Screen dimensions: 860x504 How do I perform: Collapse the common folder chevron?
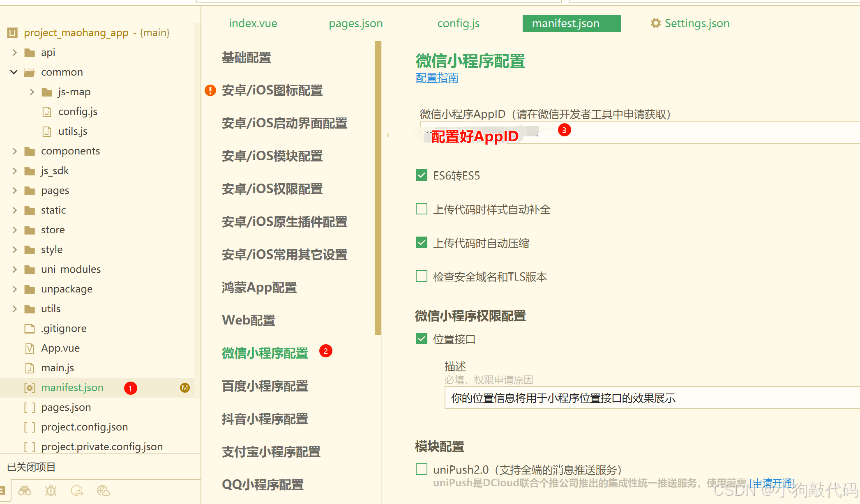(x=14, y=72)
